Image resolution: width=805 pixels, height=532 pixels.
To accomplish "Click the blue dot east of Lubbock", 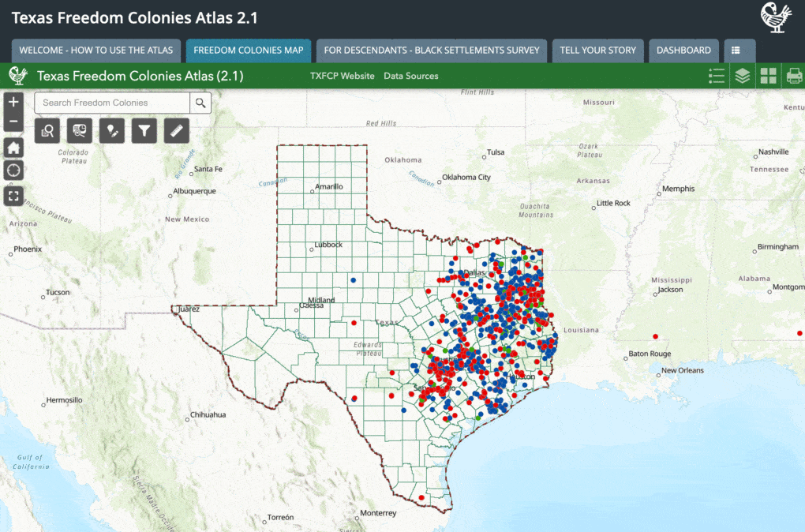I will pyautogui.click(x=354, y=280).
